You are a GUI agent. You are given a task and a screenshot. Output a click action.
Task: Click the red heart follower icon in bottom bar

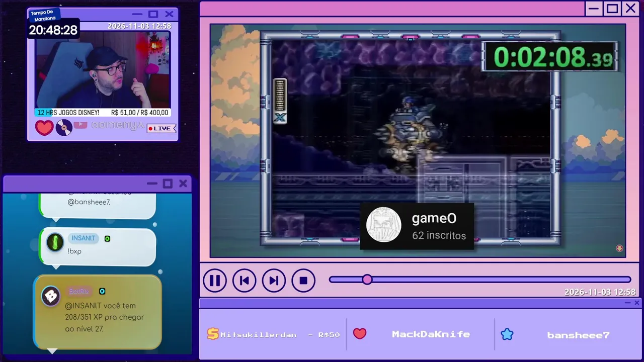point(360,334)
